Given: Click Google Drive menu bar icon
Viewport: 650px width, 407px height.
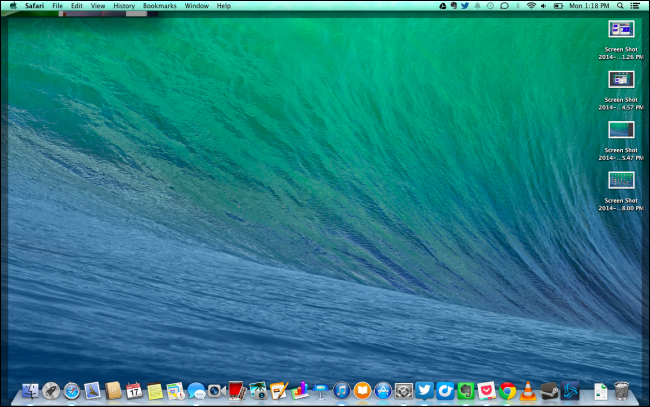Looking at the screenshot, I should [443, 6].
